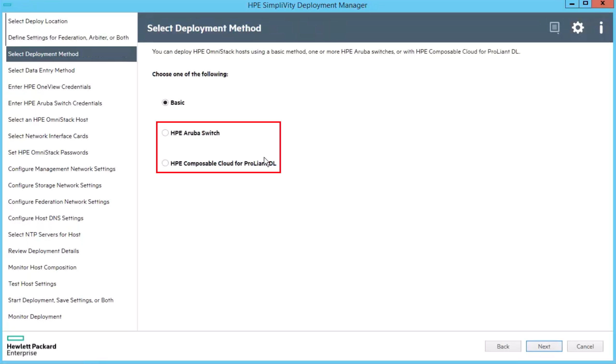
Task: Minimize the Deployment Manager window
Action: click(x=572, y=4)
